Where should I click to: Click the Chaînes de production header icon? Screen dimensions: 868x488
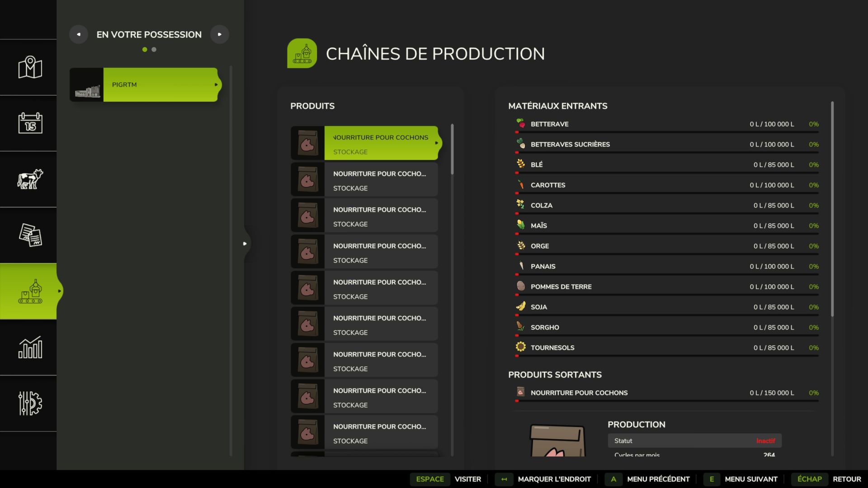point(302,53)
